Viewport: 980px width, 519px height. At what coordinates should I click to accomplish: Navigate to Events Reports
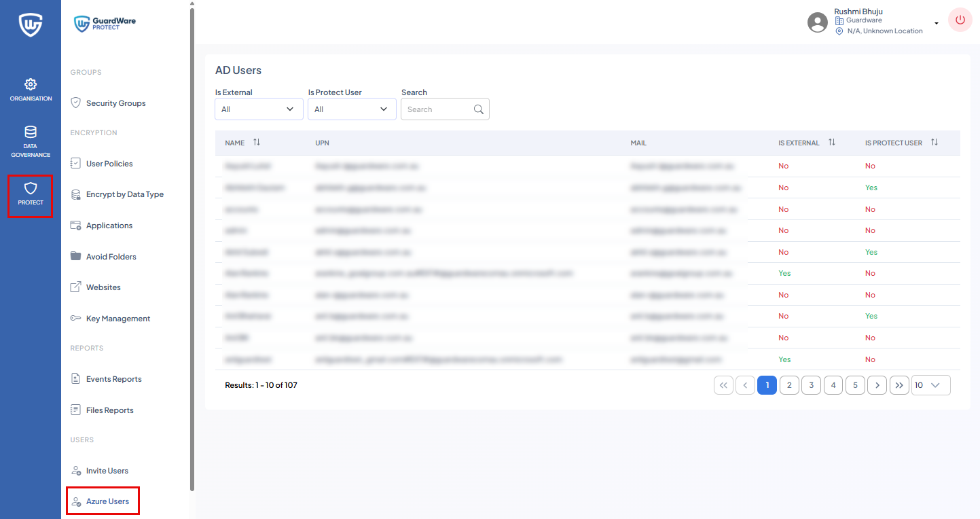(x=113, y=379)
